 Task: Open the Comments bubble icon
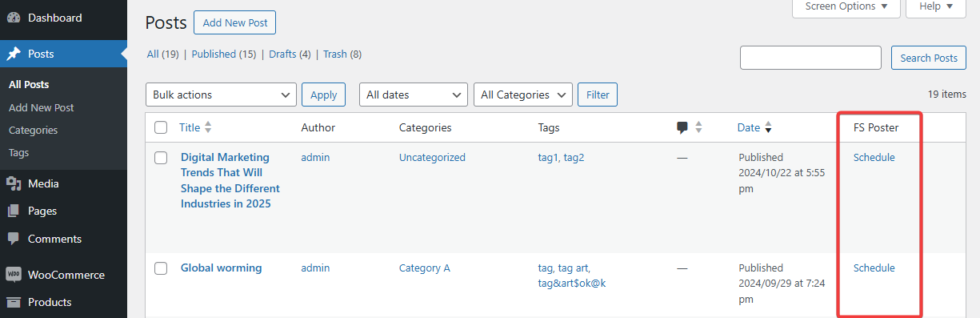pyautogui.click(x=14, y=239)
